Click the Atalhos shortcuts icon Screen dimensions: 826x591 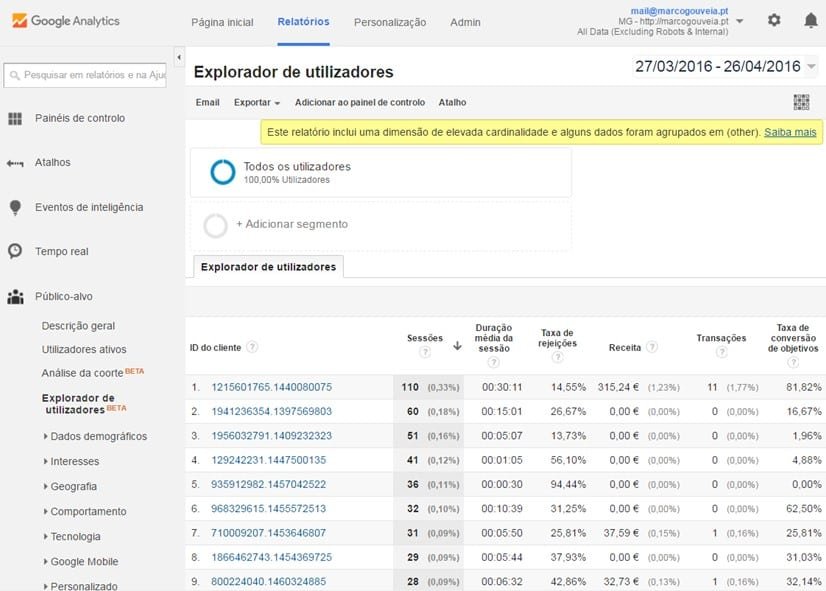point(15,163)
